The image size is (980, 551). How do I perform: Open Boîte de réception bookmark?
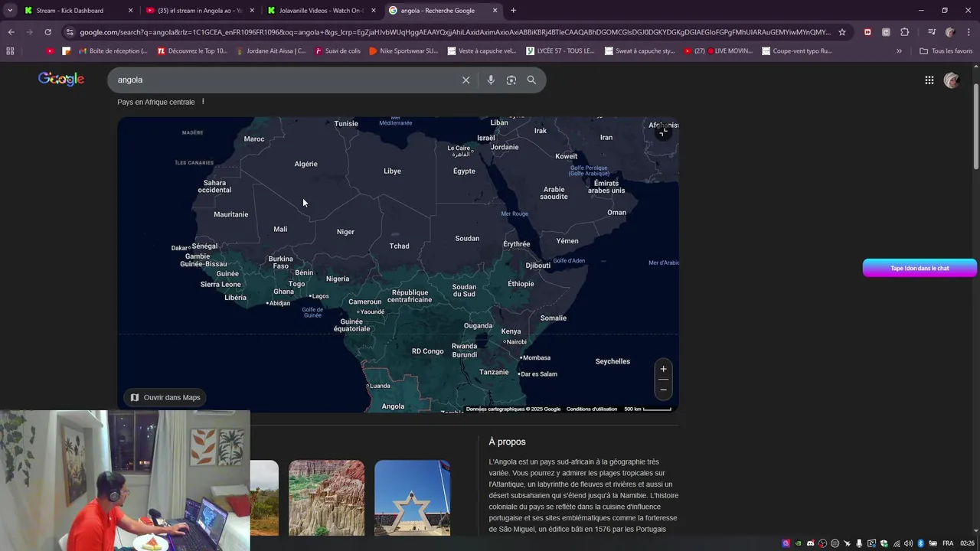pyautogui.click(x=112, y=51)
